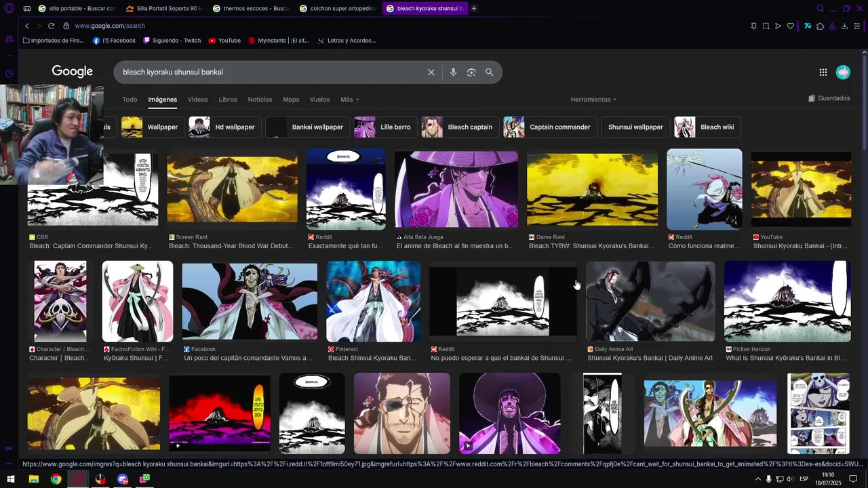Open 'Importados de Fire...' bookmarks folder
Image resolution: width=868 pixels, height=488 pixels.
[x=54, y=41]
